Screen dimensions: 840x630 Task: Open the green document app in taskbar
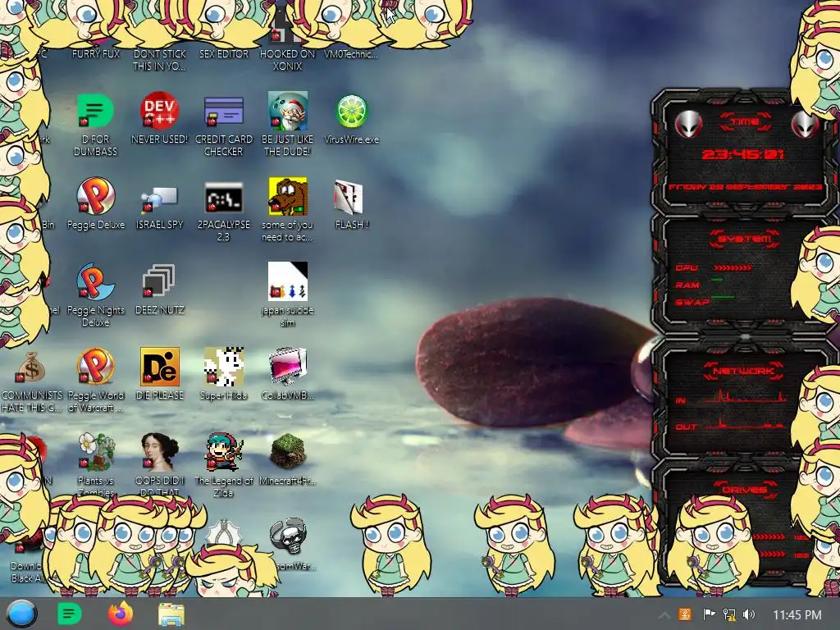pyautogui.click(x=69, y=614)
